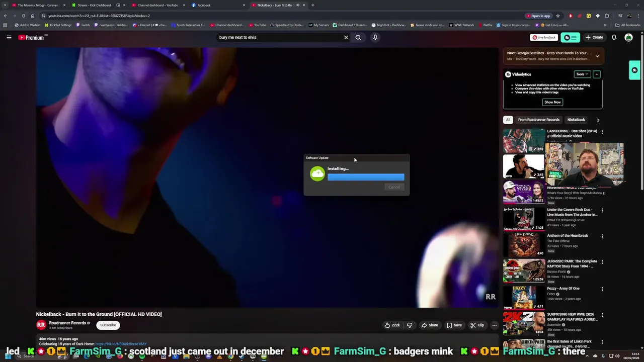Image resolution: width=644 pixels, height=362 pixels.
Task: Open the Twitch bookmark
Action: [x=83, y=25]
